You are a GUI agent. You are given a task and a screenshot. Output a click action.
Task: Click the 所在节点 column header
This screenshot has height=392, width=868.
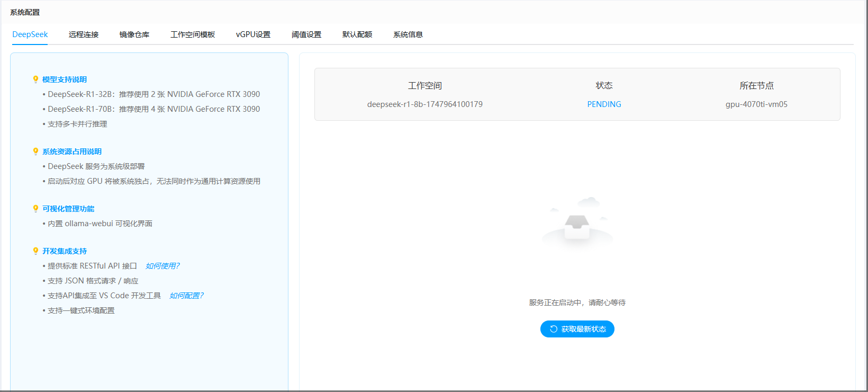click(756, 86)
